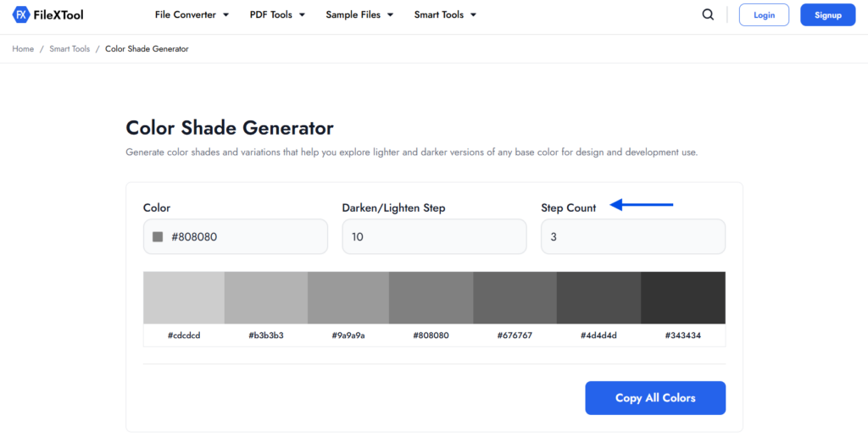Select the #676767 shade swatch

point(515,297)
